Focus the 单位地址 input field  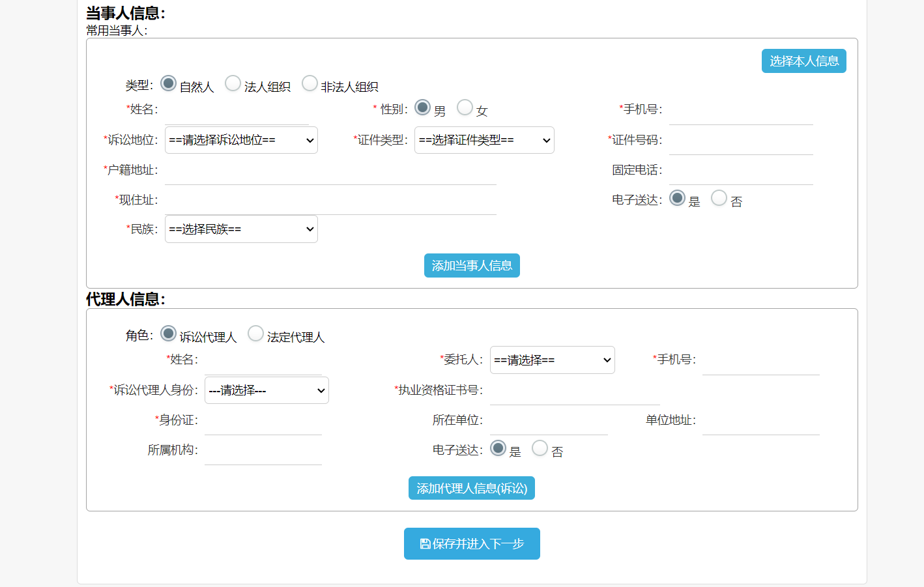click(x=761, y=421)
